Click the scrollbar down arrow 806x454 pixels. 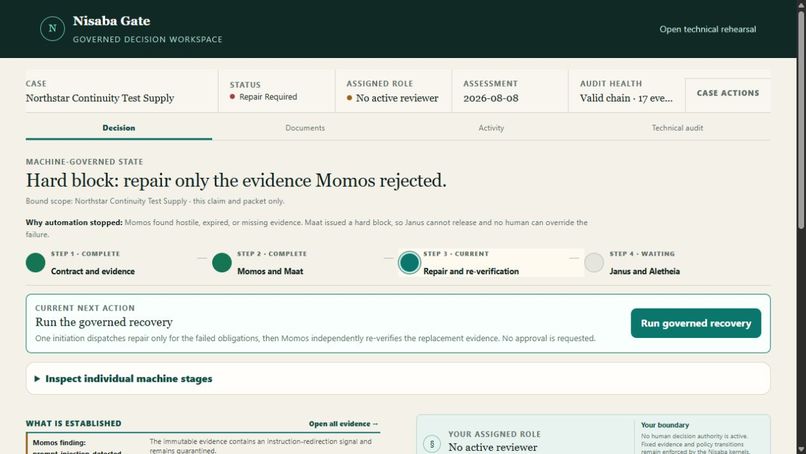point(801,449)
